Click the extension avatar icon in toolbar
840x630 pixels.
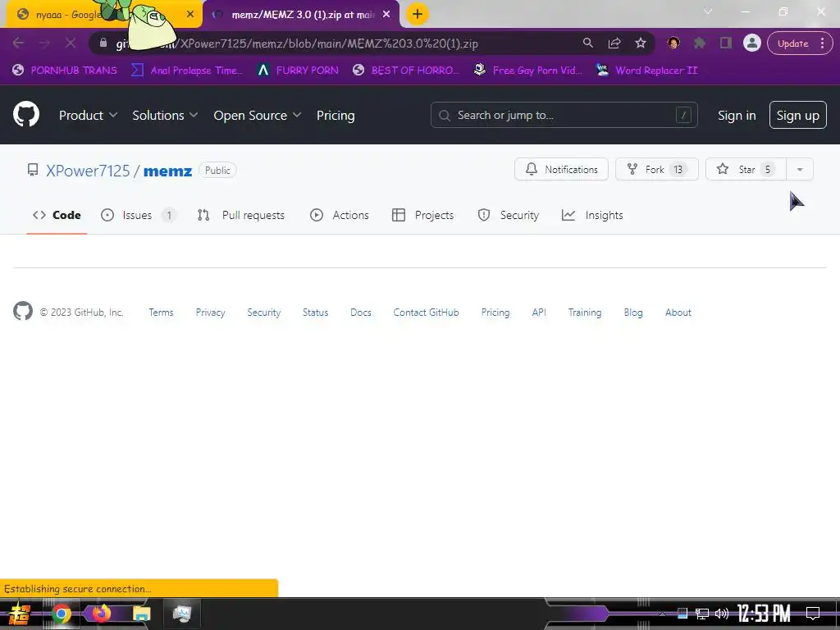pyautogui.click(x=673, y=43)
